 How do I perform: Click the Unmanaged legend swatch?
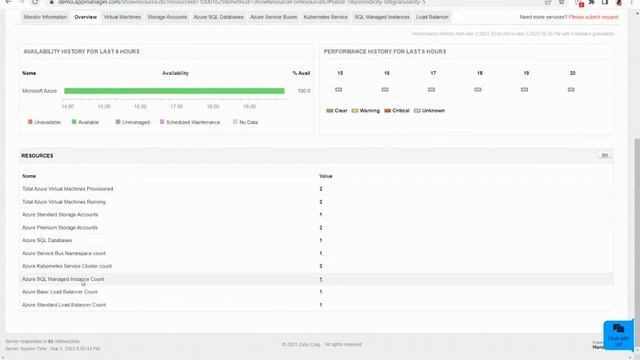coord(118,122)
